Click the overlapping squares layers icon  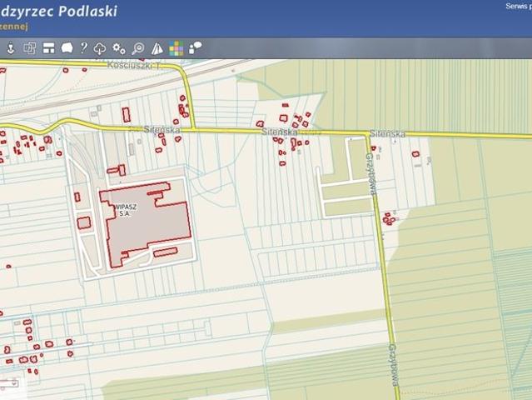point(29,48)
